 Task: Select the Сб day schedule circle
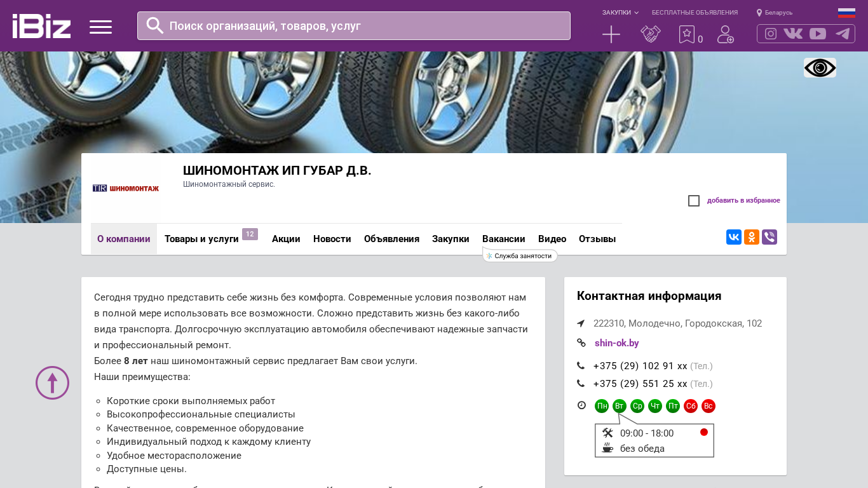[x=691, y=406]
